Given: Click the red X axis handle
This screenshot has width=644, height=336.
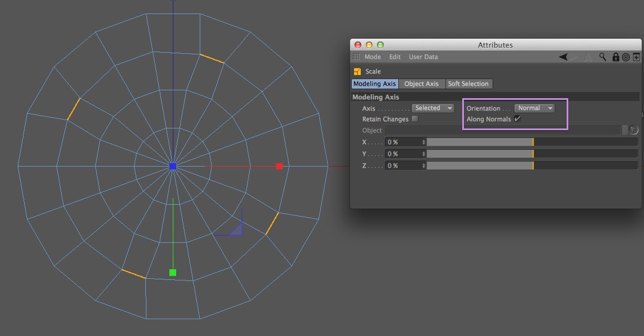Looking at the screenshot, I should click(x=279, y=166).
